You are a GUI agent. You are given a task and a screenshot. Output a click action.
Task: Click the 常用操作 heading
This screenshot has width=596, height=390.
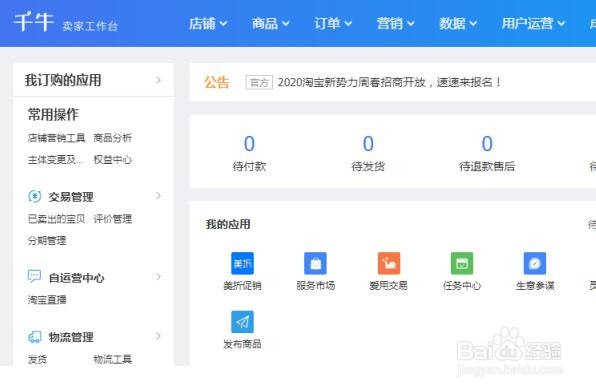[53, 114]
